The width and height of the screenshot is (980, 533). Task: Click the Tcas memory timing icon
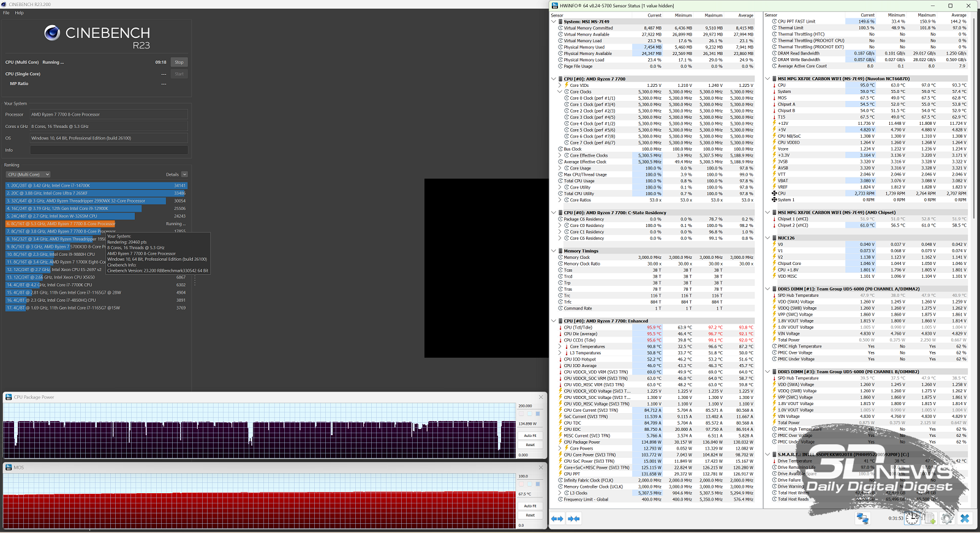coord(560,270)
